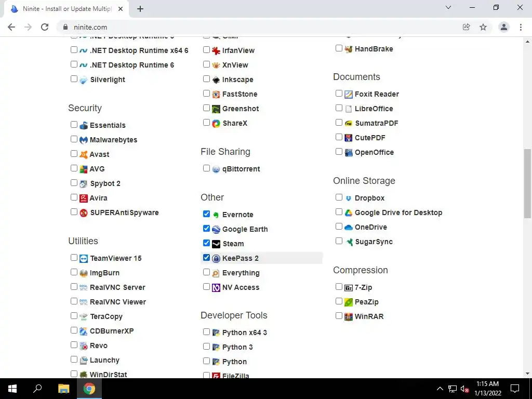Viewport: 532px width, 399px height.
Task: Click the KeePass 2 lock icon
Action: 216,259
